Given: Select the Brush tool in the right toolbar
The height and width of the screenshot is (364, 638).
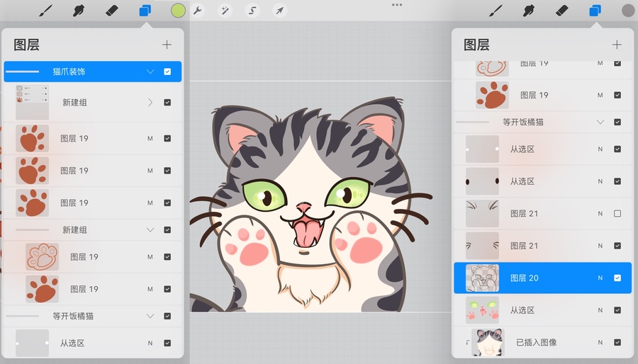Looking at the screenshot, I should coord(496,11).
